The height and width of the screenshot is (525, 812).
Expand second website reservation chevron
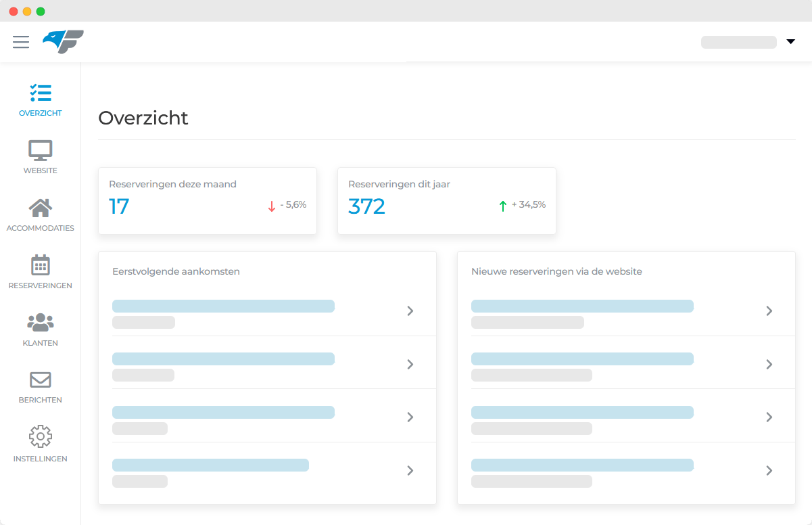[769, 364]
